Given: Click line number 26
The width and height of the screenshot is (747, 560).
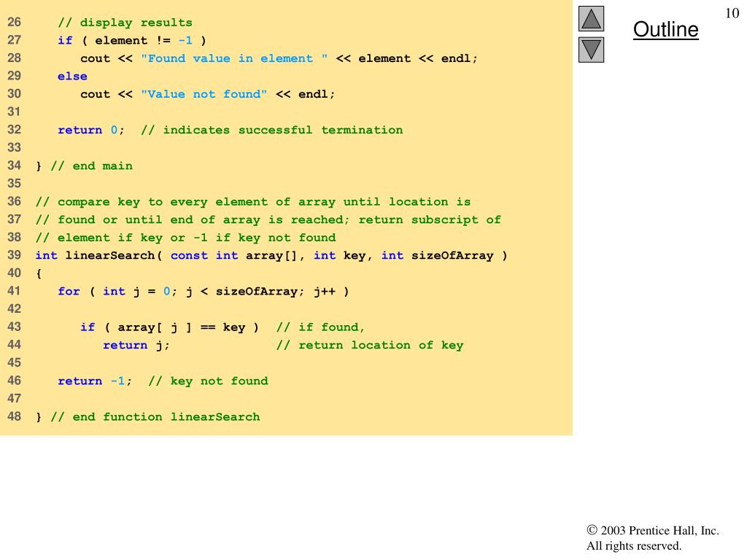Looking at the screenshot, I should (x=15, y=22).
